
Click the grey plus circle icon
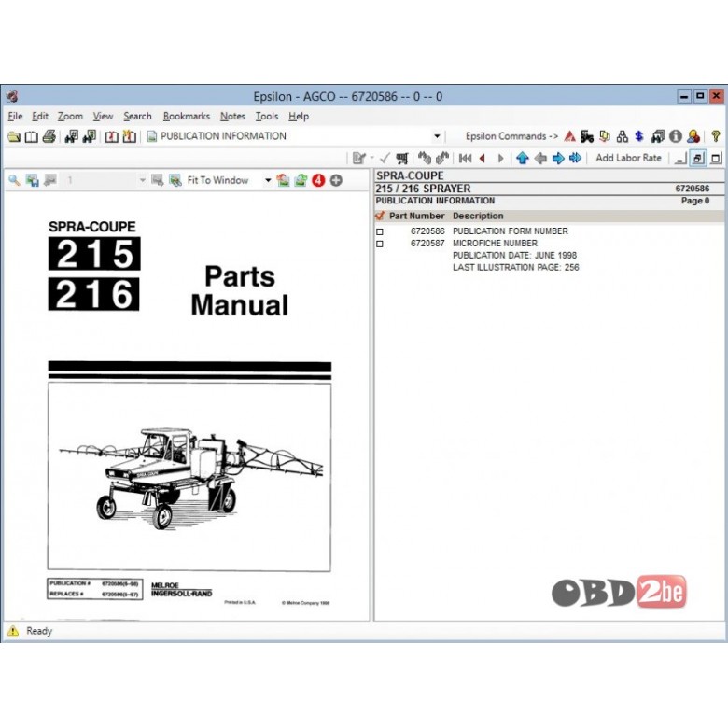[336, 180]
